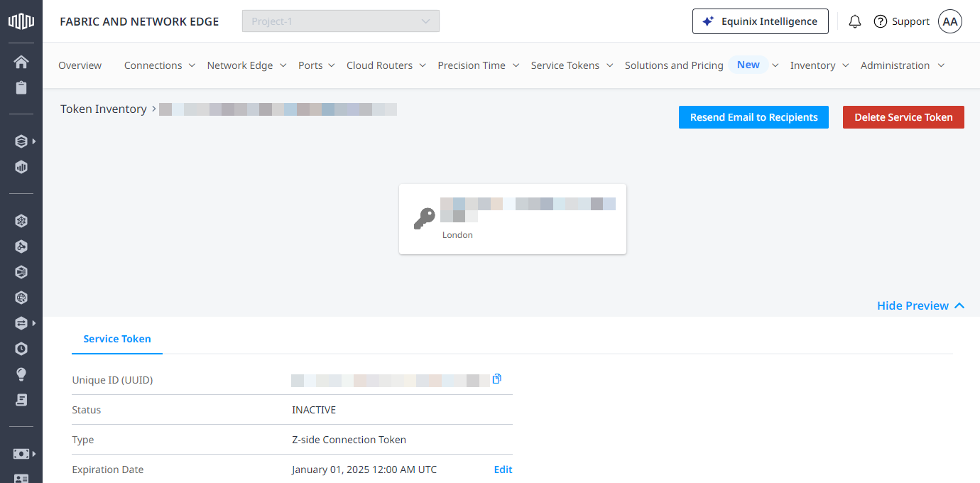The image size is (980, 483).
Task: Edit the Expiration Date
Action: pos(503,470)
